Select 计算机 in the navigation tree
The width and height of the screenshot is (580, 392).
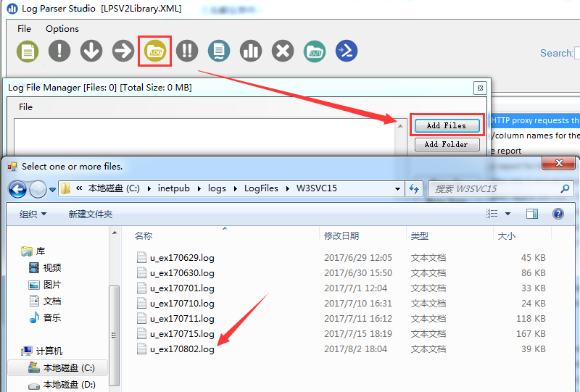click(41, 351)
